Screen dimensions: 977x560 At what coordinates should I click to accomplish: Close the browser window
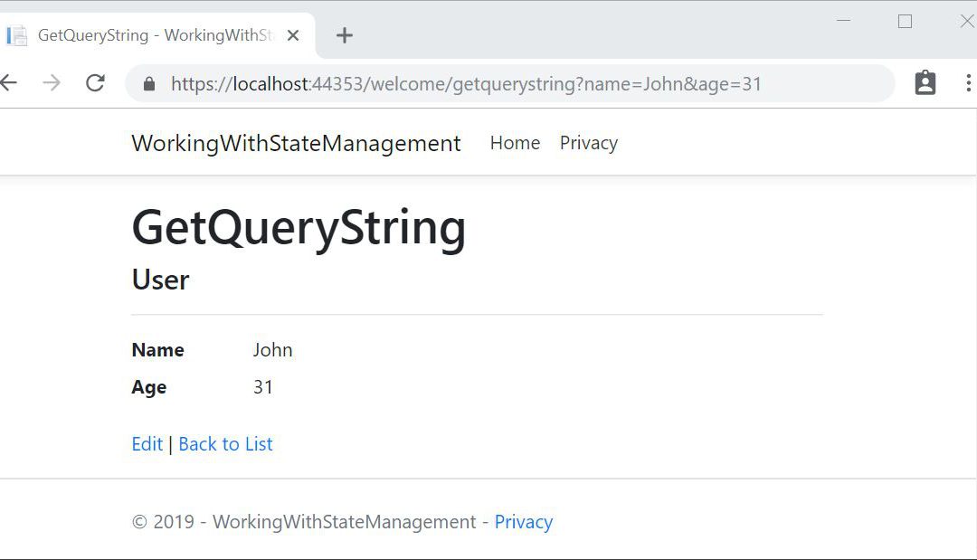click(965, 21)
